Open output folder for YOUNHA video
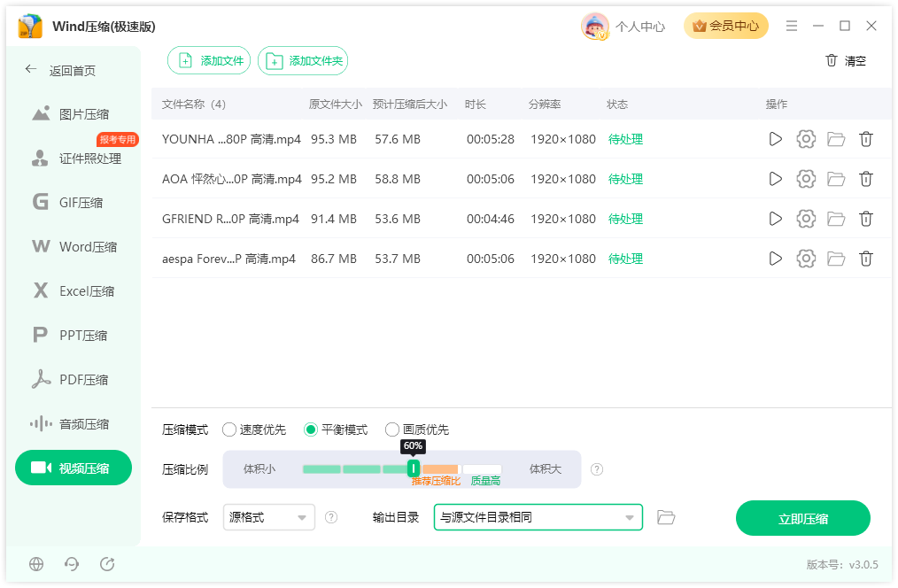The height and width of the screenshot is (588, 898). (x=836, y=139)
